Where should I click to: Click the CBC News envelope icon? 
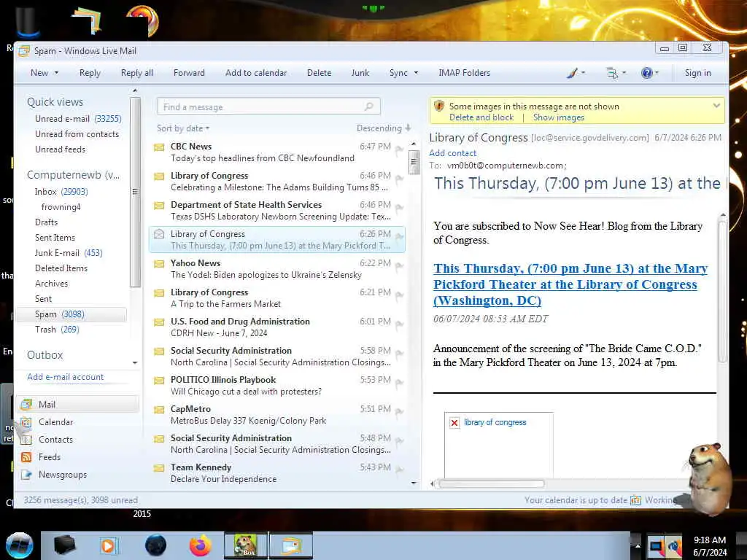tap(159, 147)
